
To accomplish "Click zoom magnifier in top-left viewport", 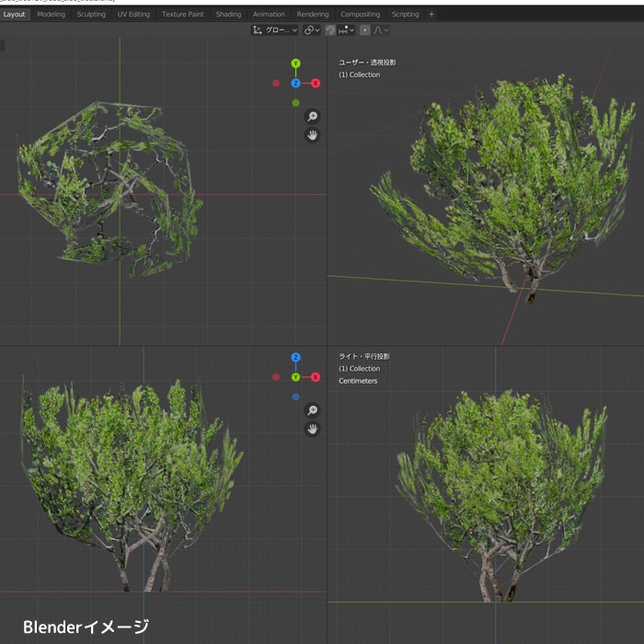I will [313, 116].
